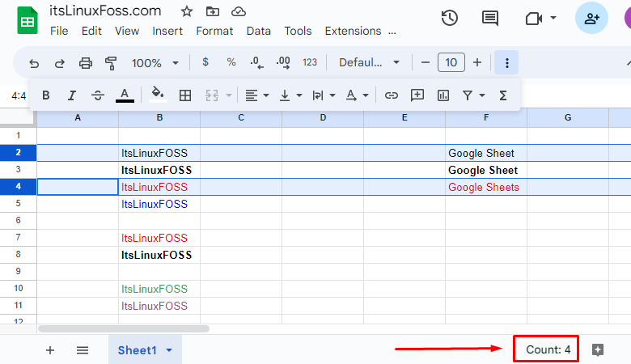Open the Extensions menu

(x=353, y=31)
